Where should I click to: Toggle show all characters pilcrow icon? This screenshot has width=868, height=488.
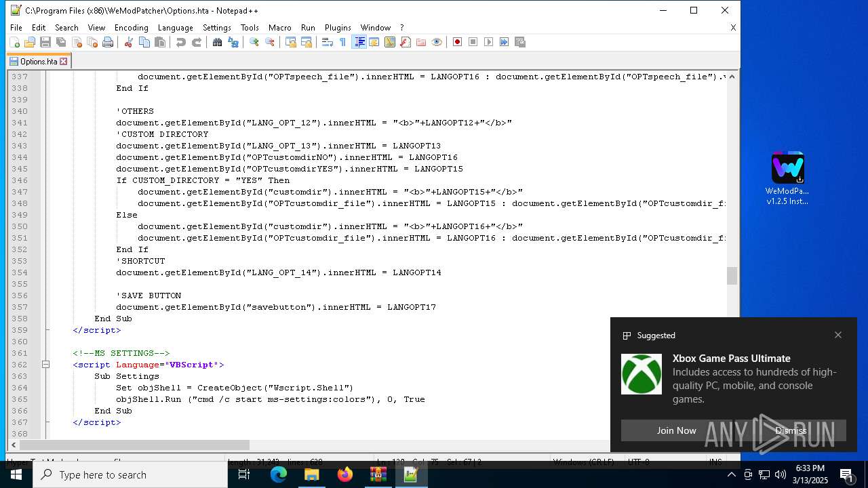pos(343,42)
